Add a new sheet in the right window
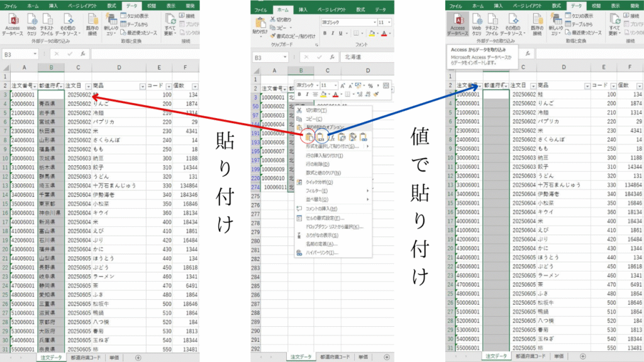Image resolution: width=644 pixels, height=362 pixels. 583,356
